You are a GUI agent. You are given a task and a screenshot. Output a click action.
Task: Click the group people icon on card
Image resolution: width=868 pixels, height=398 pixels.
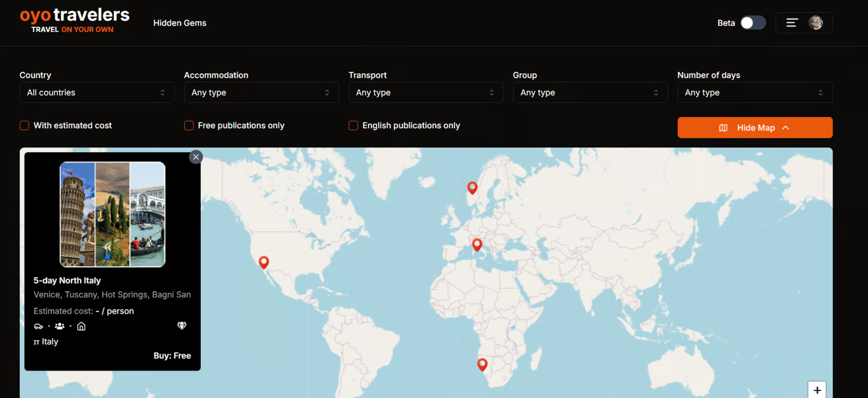[60, 326]
